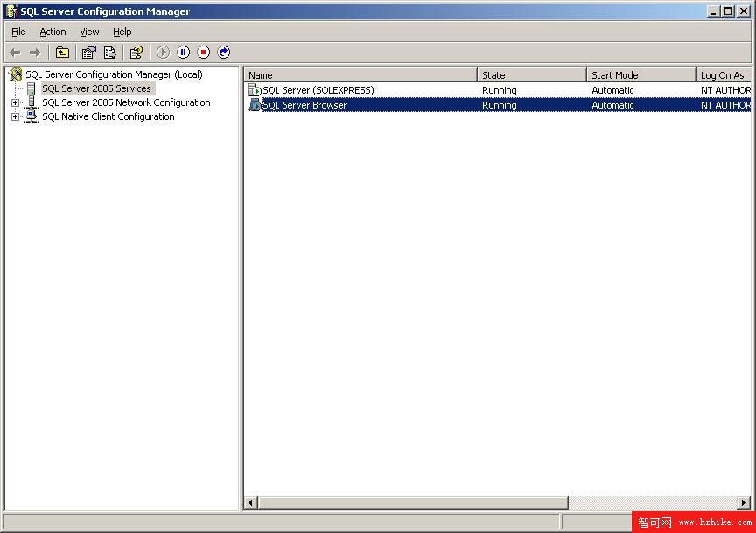
Task: Open the File menu
Action: click(18, 32)
